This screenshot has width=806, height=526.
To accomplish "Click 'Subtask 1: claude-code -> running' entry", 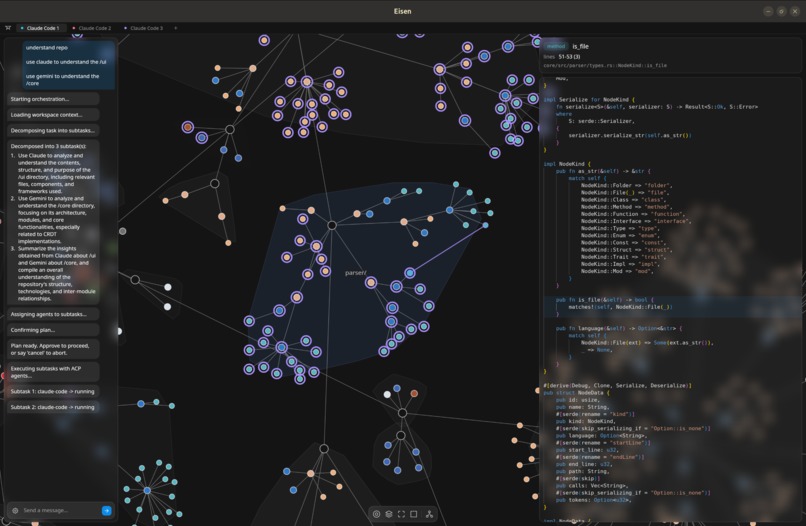I will (x=53, y=392).
